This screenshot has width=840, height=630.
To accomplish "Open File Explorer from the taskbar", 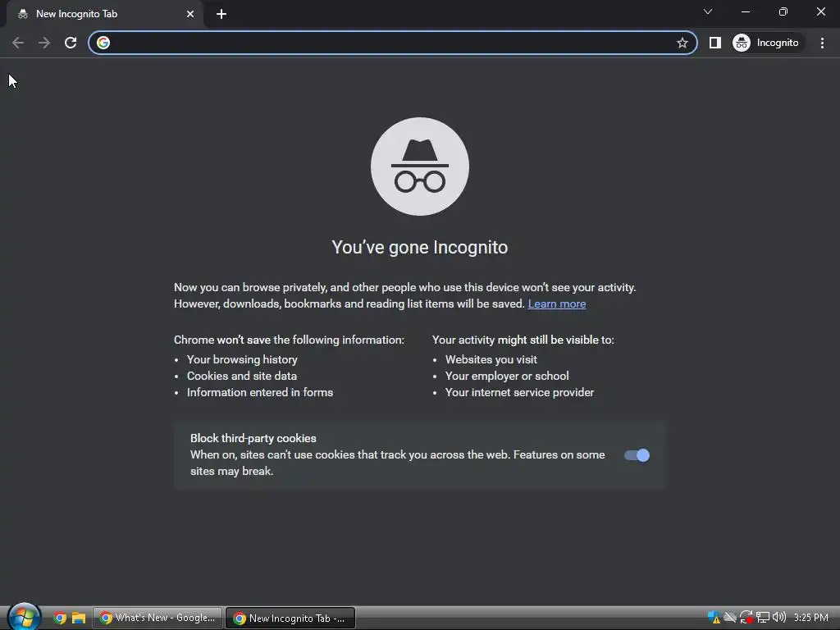I will 79,619.
